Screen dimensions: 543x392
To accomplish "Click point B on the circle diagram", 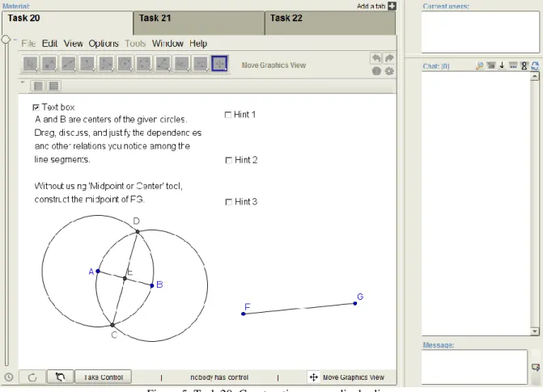I will point(152,285).
